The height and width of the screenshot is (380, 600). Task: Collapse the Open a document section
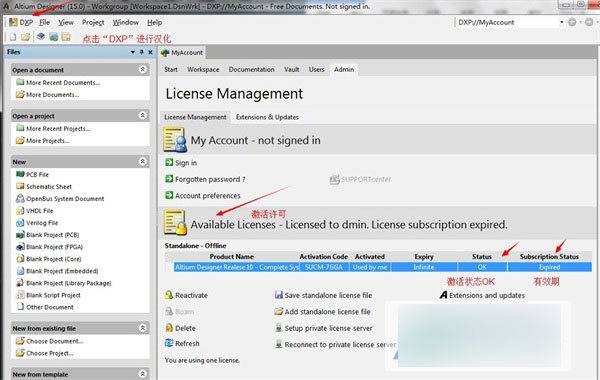[x=142, y=69]
